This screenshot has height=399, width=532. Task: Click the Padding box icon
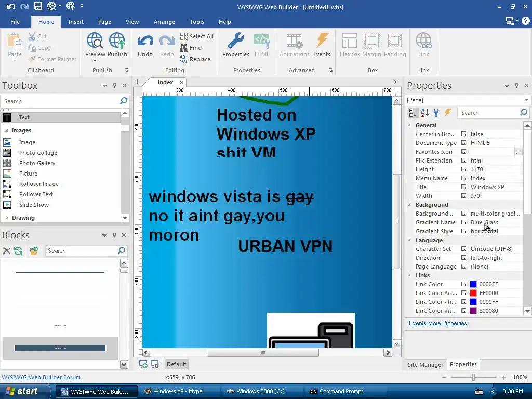pos(395,41)
